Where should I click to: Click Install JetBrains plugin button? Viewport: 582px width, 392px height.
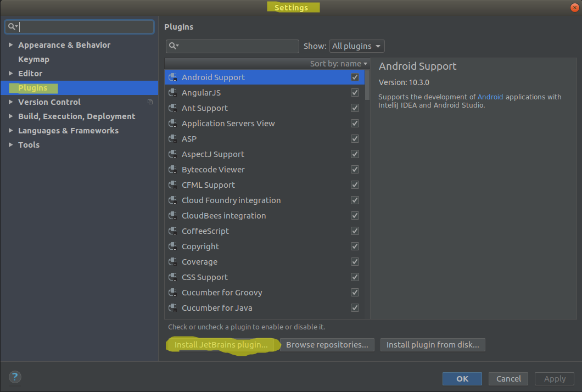(221, 344)
